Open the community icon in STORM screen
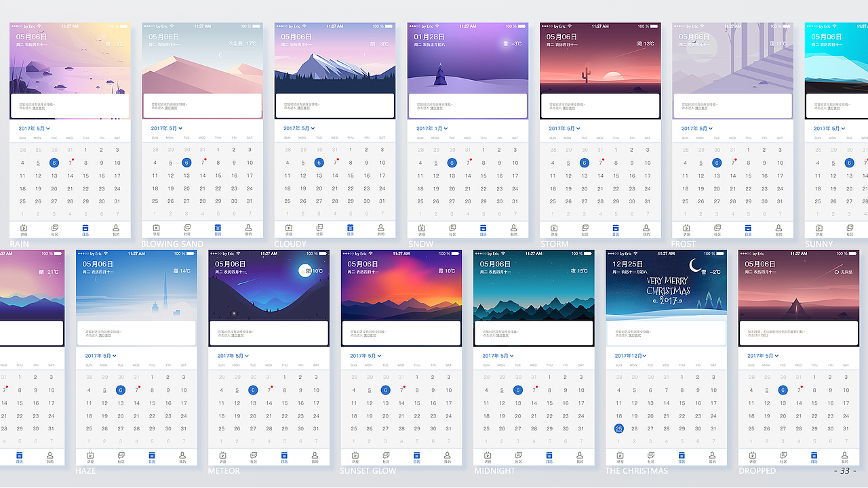The image size is (868, 488). click(585, 228)
